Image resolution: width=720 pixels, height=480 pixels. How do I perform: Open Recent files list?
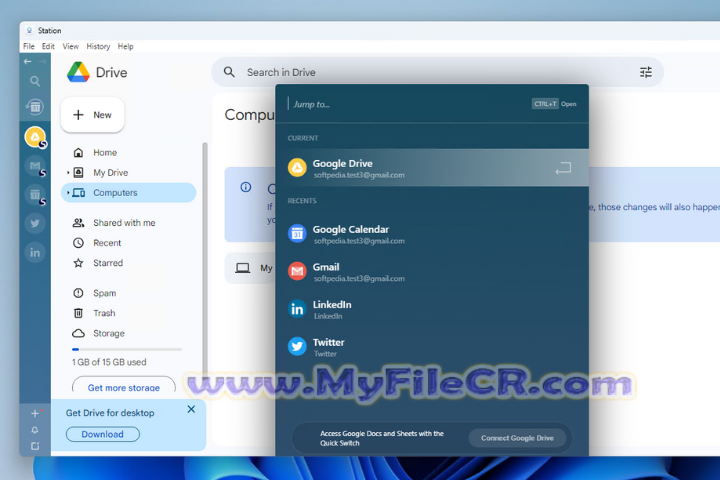[x=129, y=243]
